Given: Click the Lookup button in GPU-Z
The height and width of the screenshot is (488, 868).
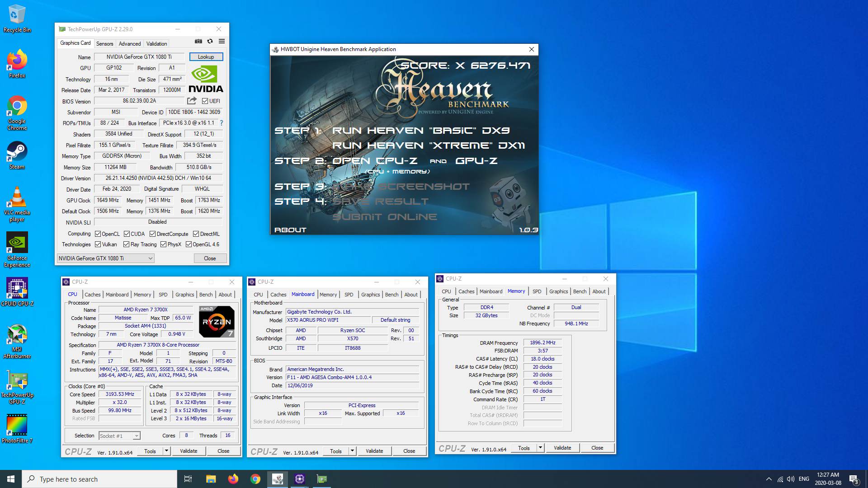Looking at the screenshot, I should point(206,57).
